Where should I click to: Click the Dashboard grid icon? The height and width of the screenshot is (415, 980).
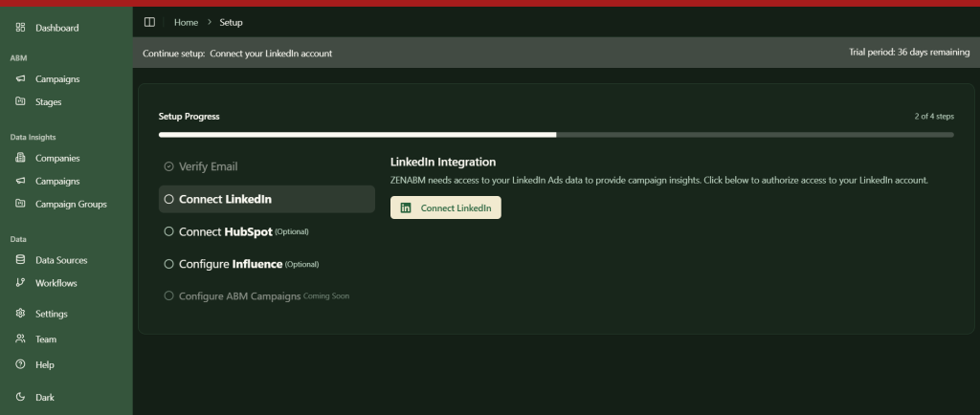pos(21,27)
